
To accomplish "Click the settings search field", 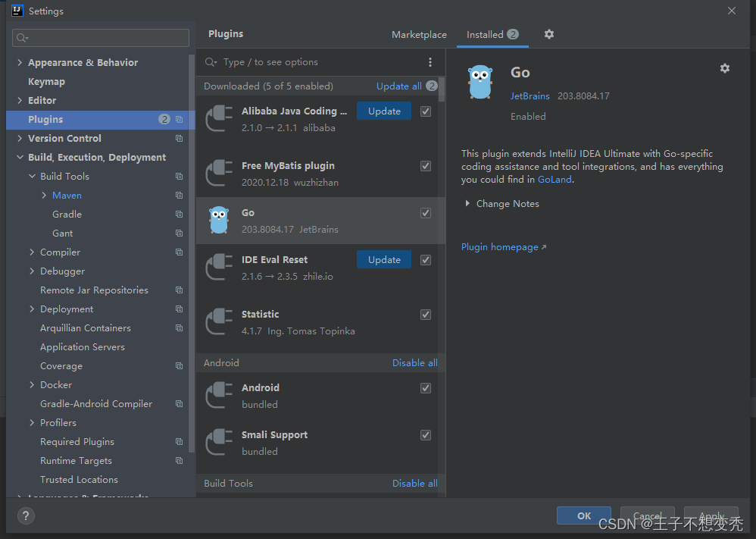I will point(101,38).
